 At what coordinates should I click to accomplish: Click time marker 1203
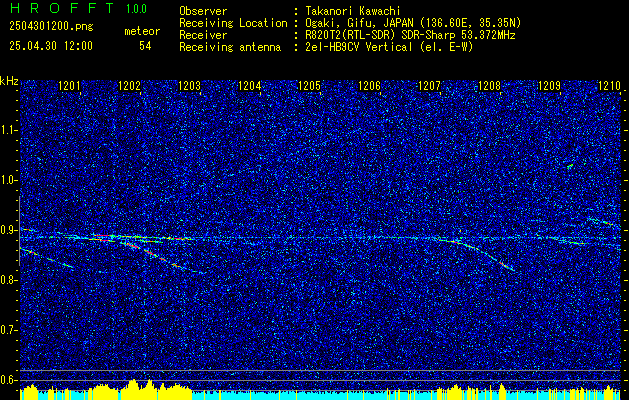[189, 85]
